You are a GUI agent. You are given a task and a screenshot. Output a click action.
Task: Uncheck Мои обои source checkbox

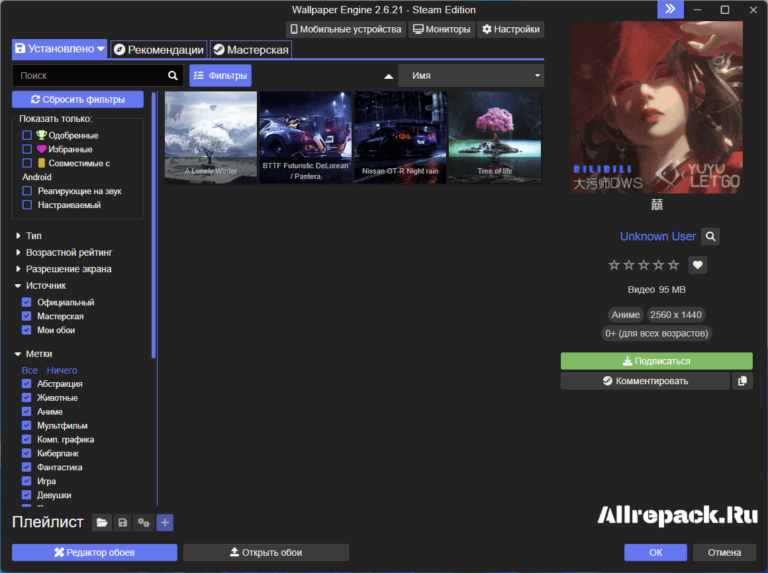point(26,330)
